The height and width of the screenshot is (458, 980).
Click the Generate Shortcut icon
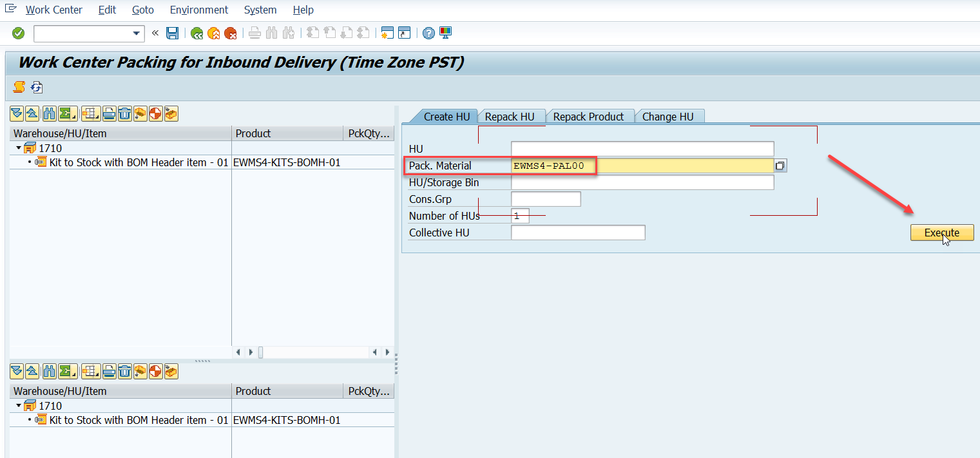(x=404, y=33)
